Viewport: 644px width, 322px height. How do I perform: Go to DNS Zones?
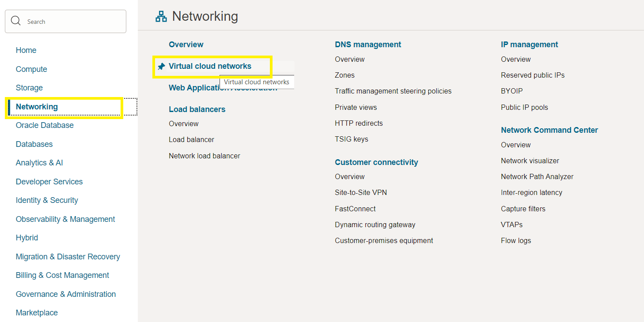tap(345, 75)
